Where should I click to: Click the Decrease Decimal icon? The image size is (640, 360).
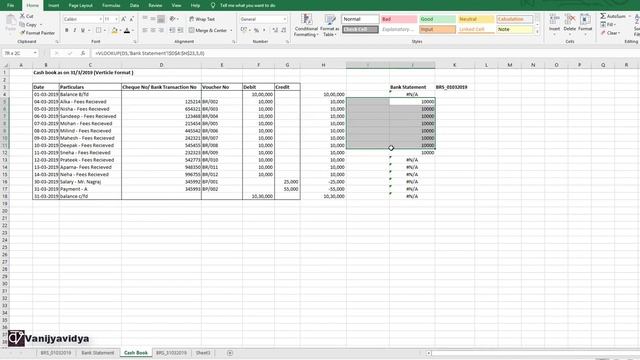[x=283, y=30]
